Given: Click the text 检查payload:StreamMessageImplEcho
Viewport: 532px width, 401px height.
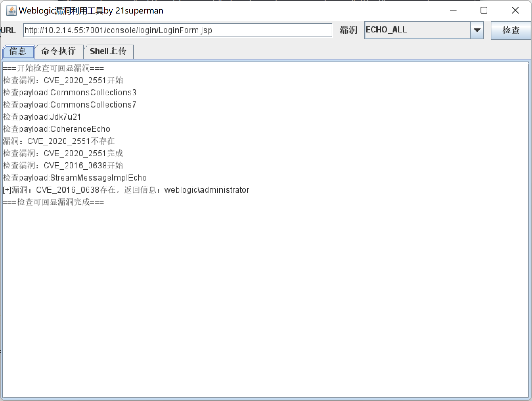Looking at the screenshot, I should pos(75,178).
